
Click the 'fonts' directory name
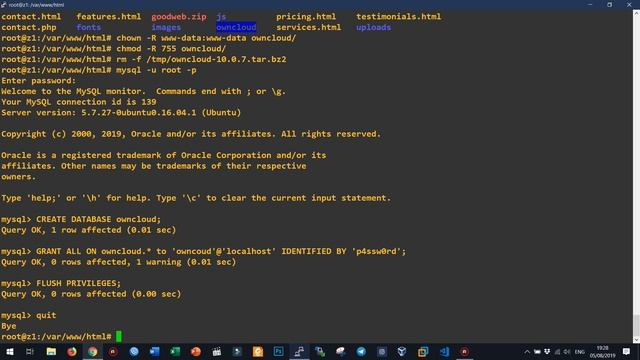(x=89, y=27)
